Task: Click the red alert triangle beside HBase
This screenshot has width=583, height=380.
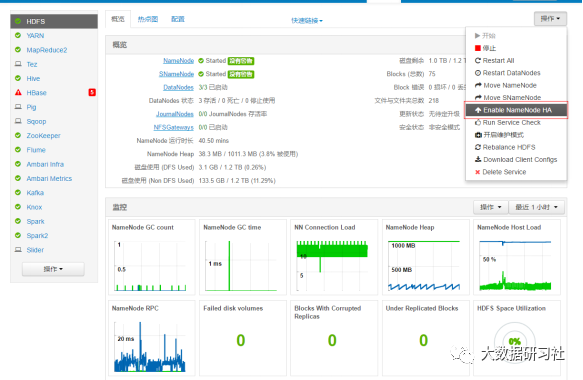Action: pyautogui.click(x=18, y=92)
